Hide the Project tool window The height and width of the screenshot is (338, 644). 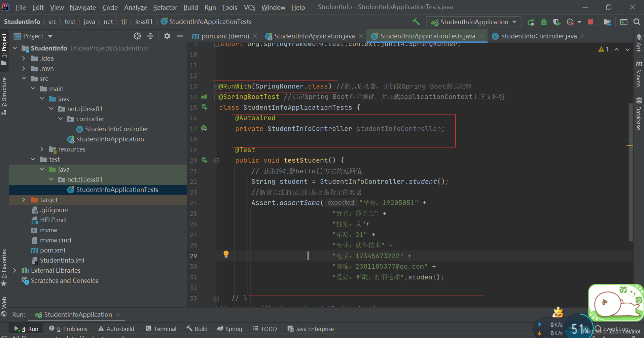coord(180,36)
